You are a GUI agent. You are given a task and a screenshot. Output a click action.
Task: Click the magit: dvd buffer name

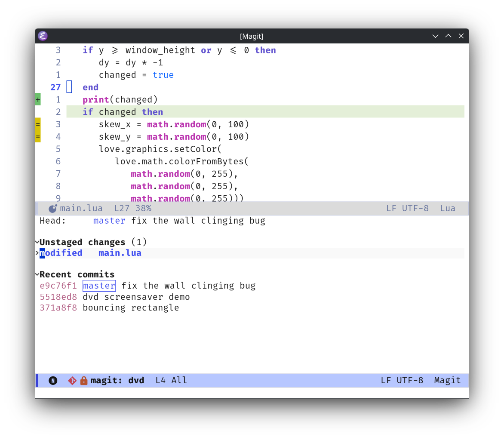click(117, 381)
